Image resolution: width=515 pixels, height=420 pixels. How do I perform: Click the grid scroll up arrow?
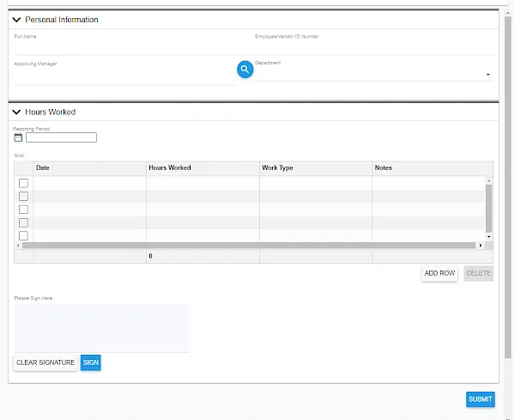(x=488, y=180)
